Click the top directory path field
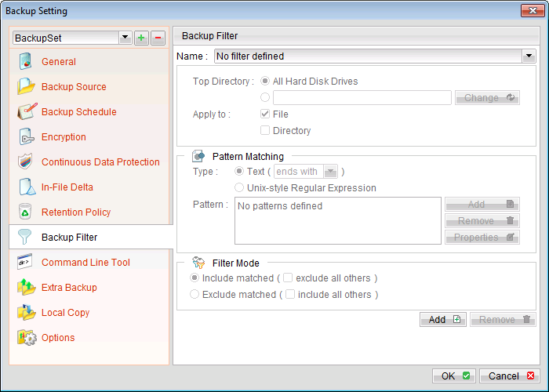Viewport: 549px width, 392px height. pos(362,98)
